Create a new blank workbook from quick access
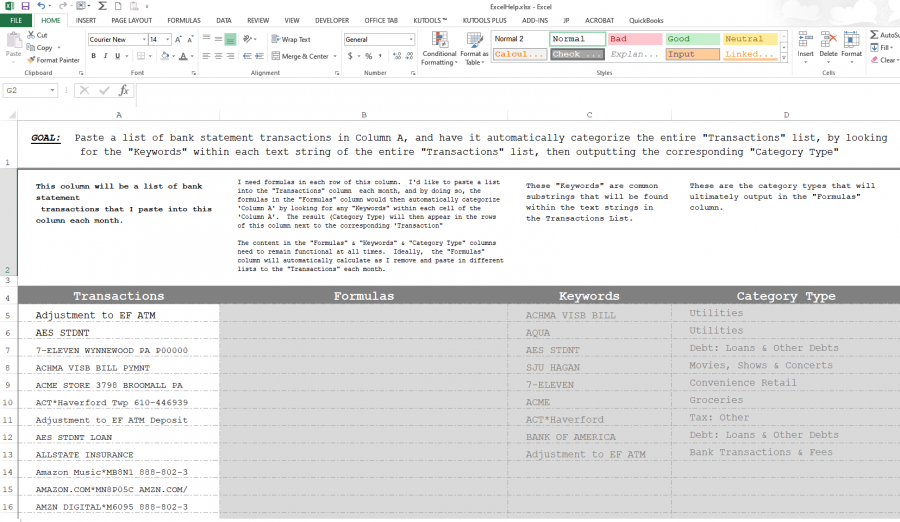Image resolution: width=900 pixels, height=522 pixels. (x=118, y=6)
